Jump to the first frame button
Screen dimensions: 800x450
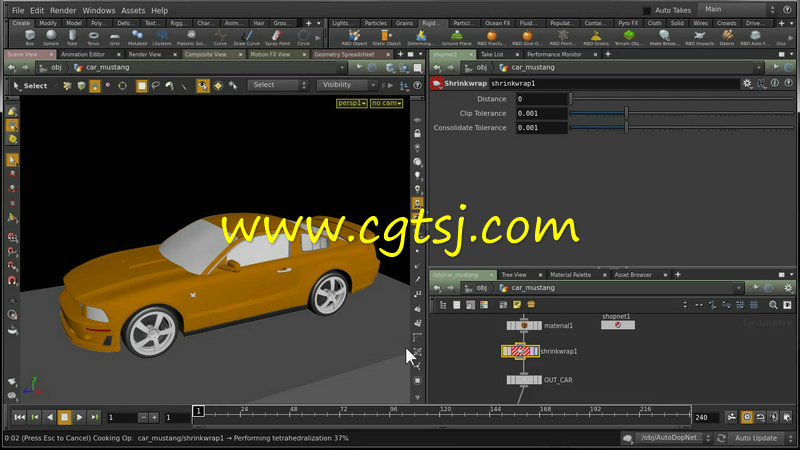[19, 417]
